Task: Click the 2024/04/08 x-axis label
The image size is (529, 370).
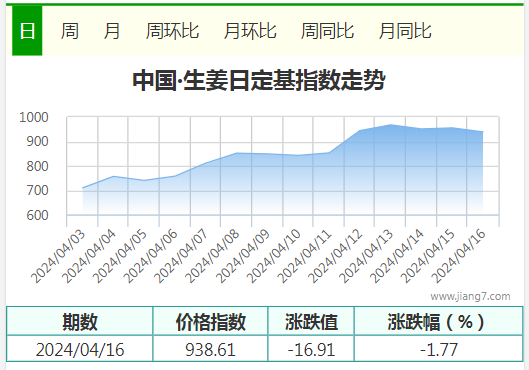Action: pyautogui.click(x=212, y=256)
